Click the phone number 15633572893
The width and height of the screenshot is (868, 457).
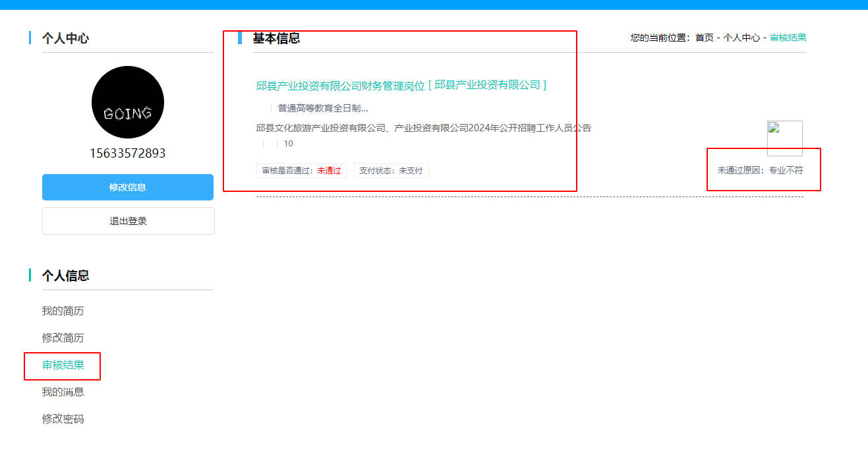pos(128,153)
